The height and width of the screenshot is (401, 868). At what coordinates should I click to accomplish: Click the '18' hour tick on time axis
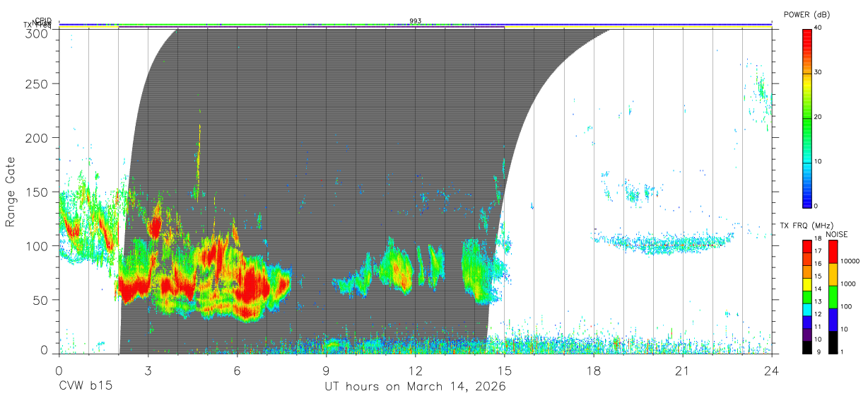pos(594,370)
